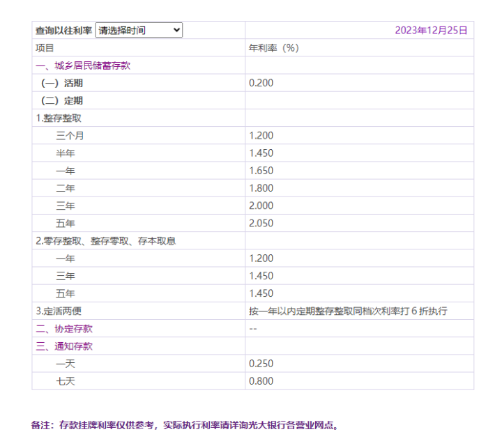Select the 2.050 five-year rate
Screen dimensions: 502x448
[x=261, y=223]
